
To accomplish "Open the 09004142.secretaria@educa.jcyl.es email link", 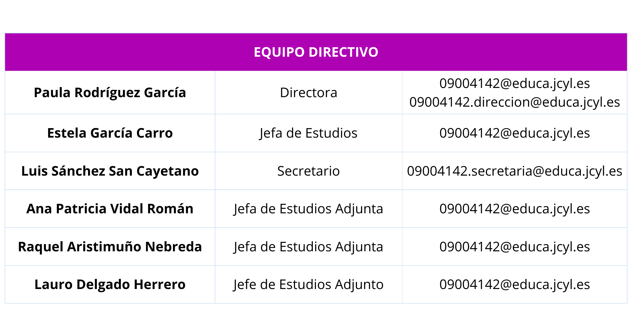I will pyautogui.click(x=515, y=171).
